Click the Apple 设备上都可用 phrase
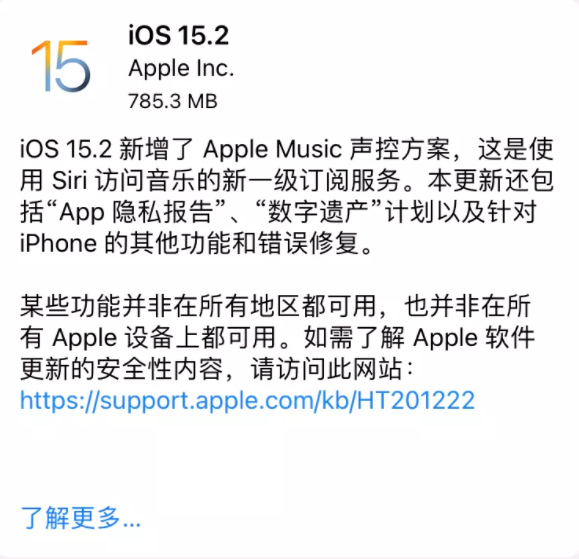Screen dimensions: 579x559 coord(164,337)
